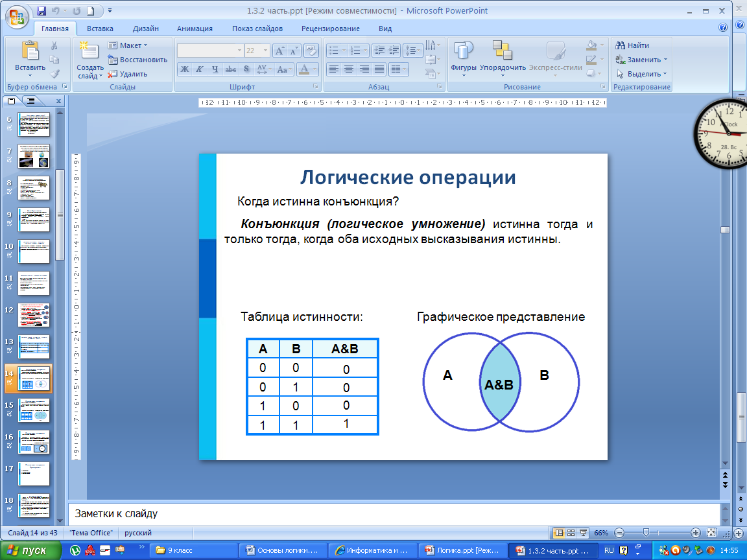
Task: Click the RU language indicator in the taskbar
Action: [x=609, y=550]
